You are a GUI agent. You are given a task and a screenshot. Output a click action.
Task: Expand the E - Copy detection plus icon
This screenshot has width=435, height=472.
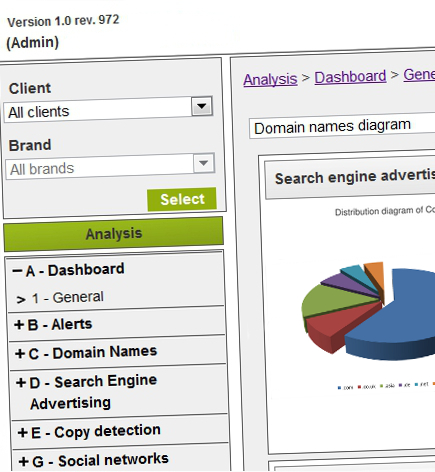pyautogui.click(x=23, y=433)
